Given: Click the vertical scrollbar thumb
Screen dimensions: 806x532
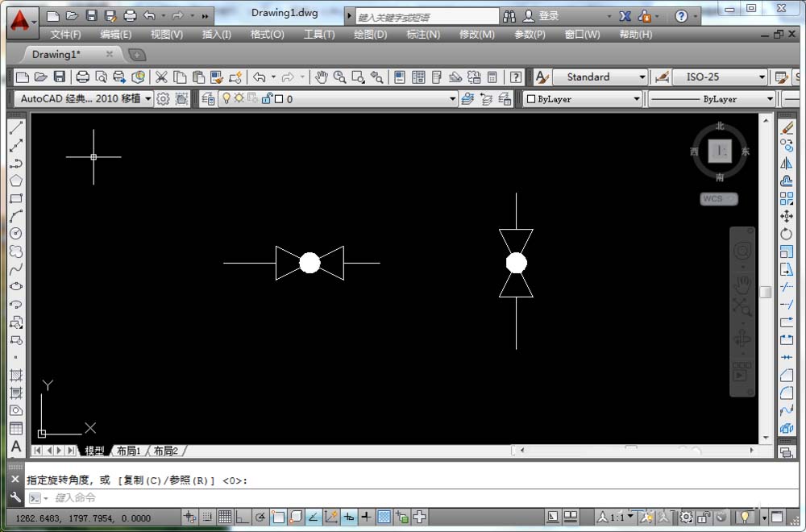Looking at the screenshot, I should click(x=766, y=292).
